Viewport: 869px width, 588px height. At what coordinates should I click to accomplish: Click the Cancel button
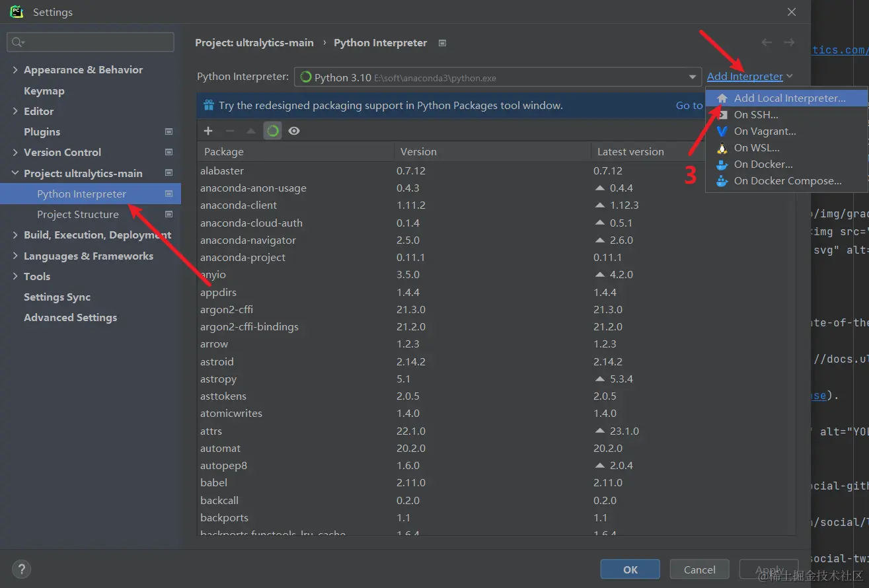699,570
